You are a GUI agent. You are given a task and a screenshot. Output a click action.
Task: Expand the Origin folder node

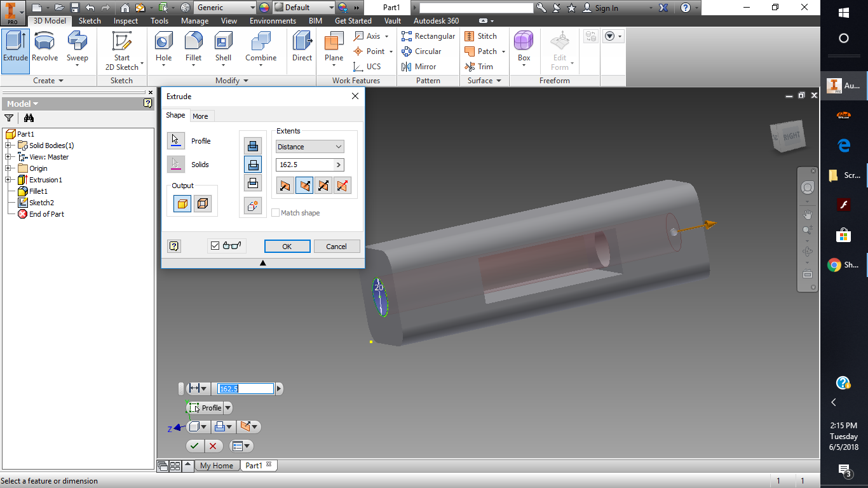click(8, 168)
